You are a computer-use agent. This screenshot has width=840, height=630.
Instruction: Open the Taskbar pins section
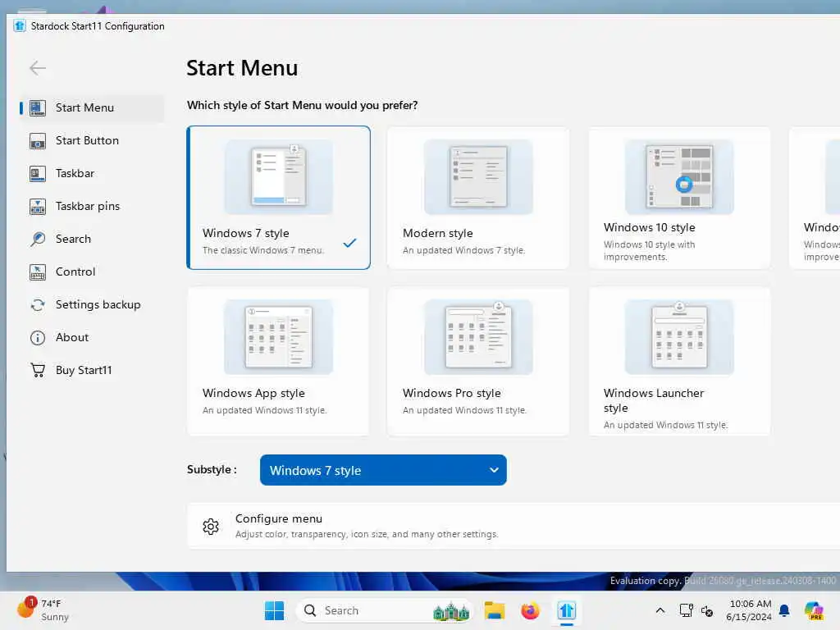click(92, 206)
